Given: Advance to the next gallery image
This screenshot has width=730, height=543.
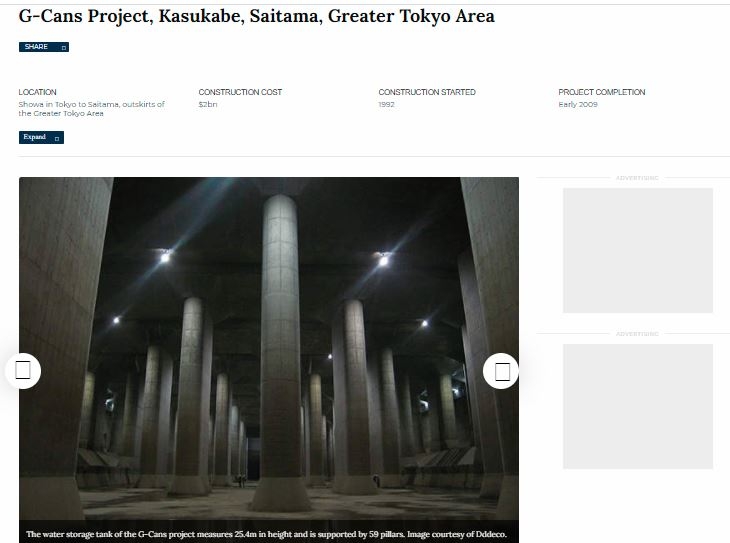Looking at the screenshot, I should (501, 371).
